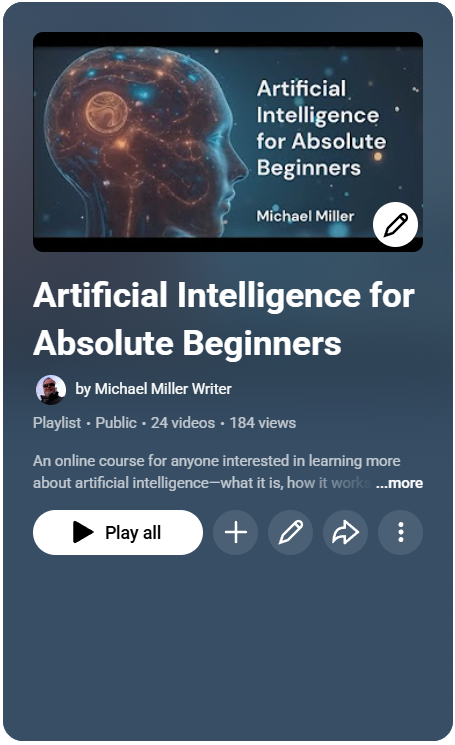This screenshot has height=745, width=455.
Task: Select the large playlist title heading
Action: [x=224, y=318]
